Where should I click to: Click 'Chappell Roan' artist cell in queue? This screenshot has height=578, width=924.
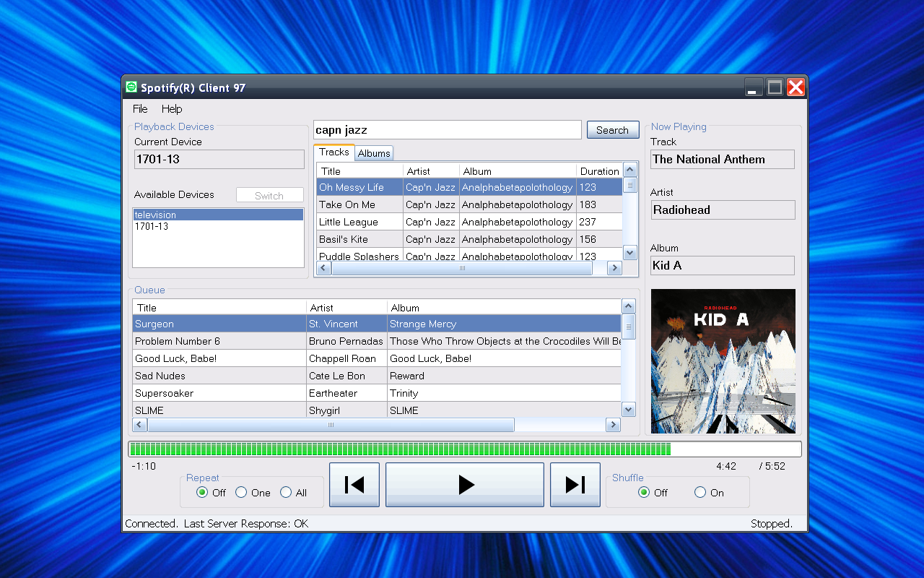point(346,358)
